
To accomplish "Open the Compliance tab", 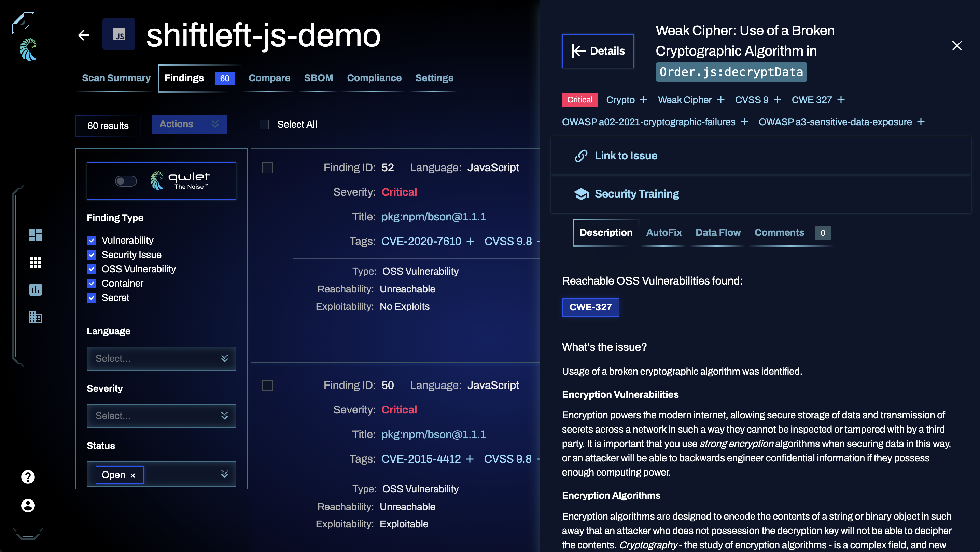I will coord(374,78).
